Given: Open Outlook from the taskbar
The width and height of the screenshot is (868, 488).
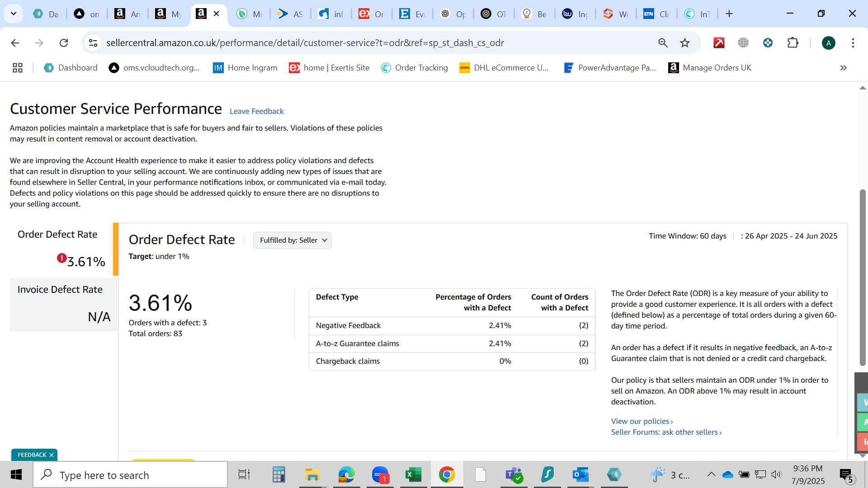Looking at the screenshot, I should point(580,475).
